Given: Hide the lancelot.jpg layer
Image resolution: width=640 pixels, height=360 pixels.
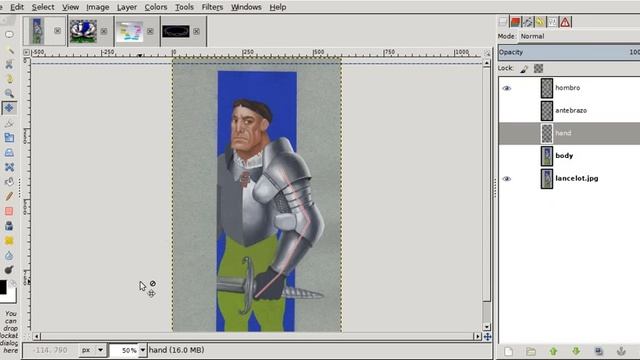Looking at the screenshot, I should pyautogui.click(x=507, y=179).
